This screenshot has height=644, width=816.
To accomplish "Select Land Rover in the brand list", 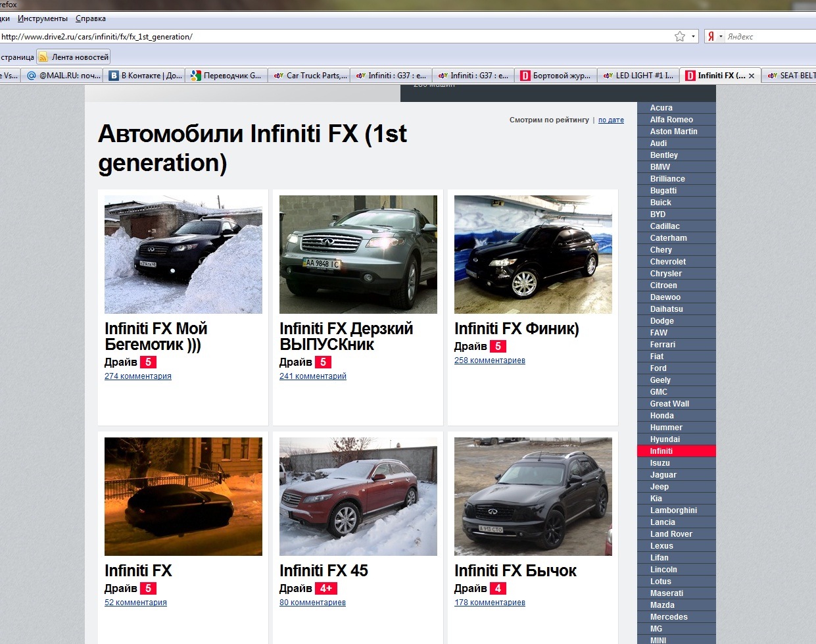I will [x=677, y=534].
